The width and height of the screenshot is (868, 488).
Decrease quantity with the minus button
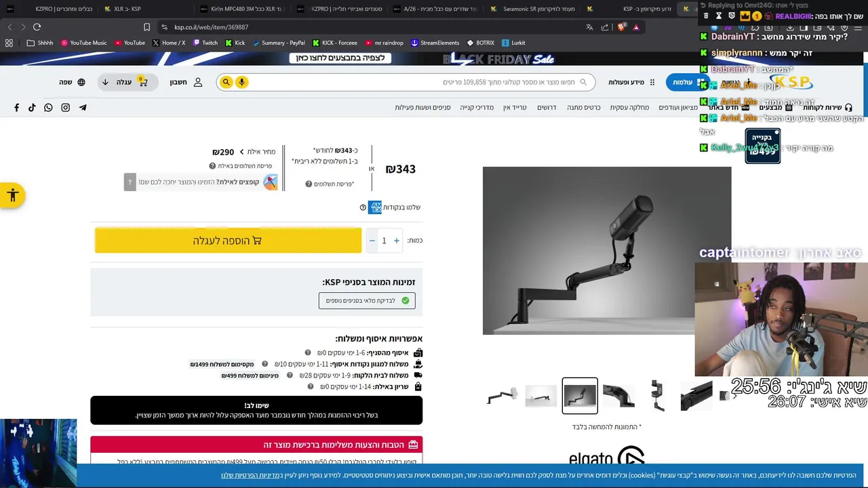pos(372,241)
